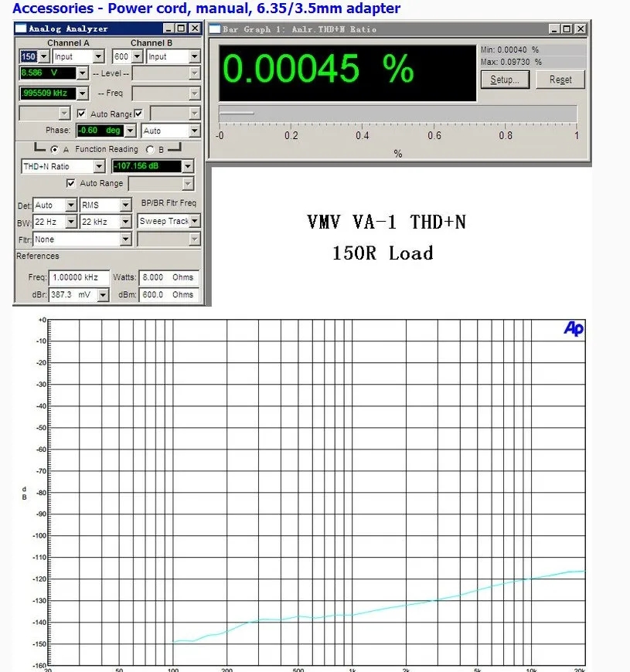Click the 8.586 V level reading

(x=48, y=73)
